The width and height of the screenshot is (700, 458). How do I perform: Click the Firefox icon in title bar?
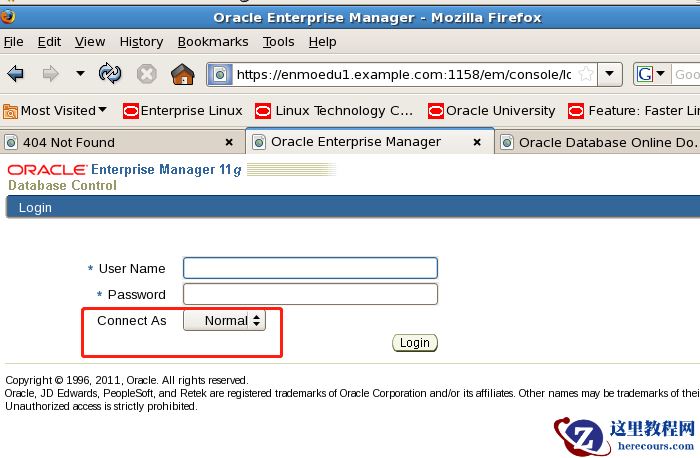click(x=7, y=17)
